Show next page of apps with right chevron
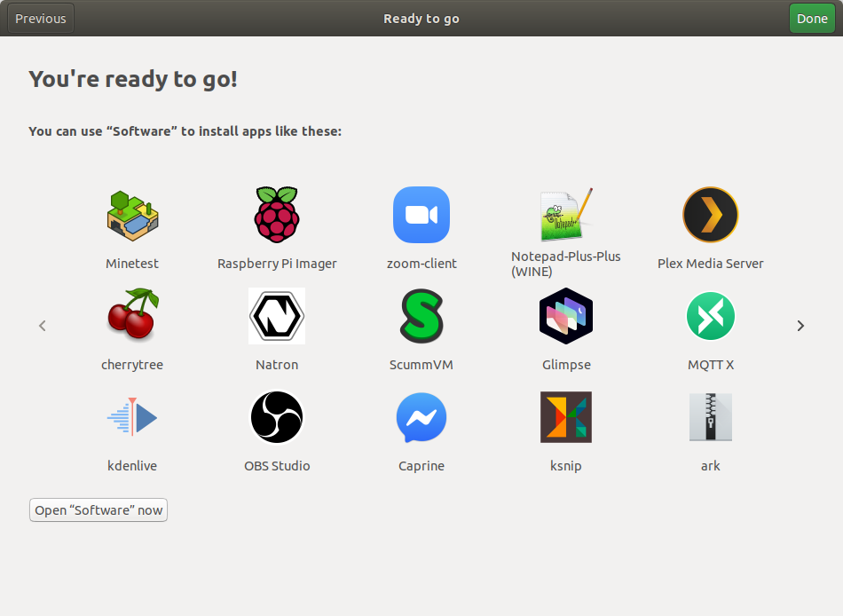This screenshot has height=616, width=843. (800, 326)
